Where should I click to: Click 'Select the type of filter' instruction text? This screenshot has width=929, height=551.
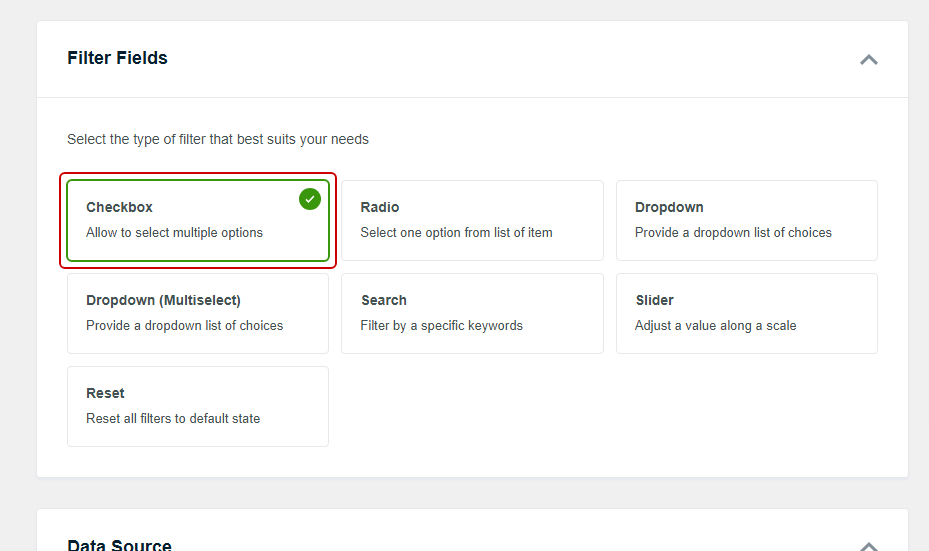point(217,139)
